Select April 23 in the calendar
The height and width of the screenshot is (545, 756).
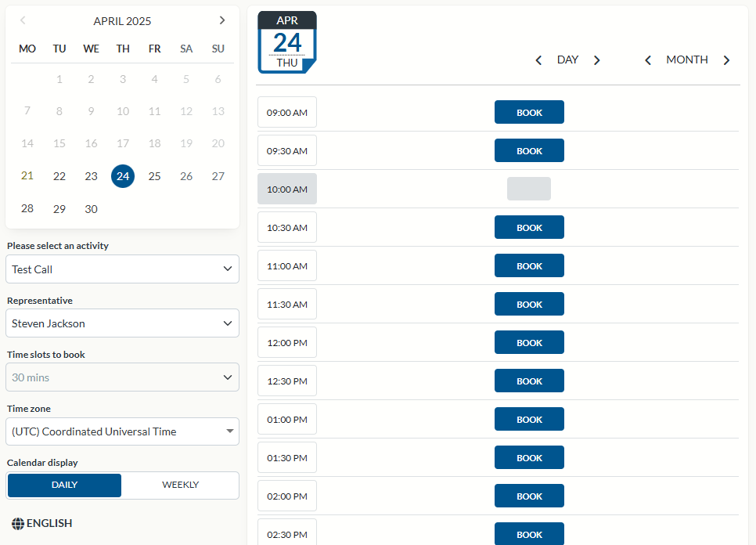click(x=91, y=176)
